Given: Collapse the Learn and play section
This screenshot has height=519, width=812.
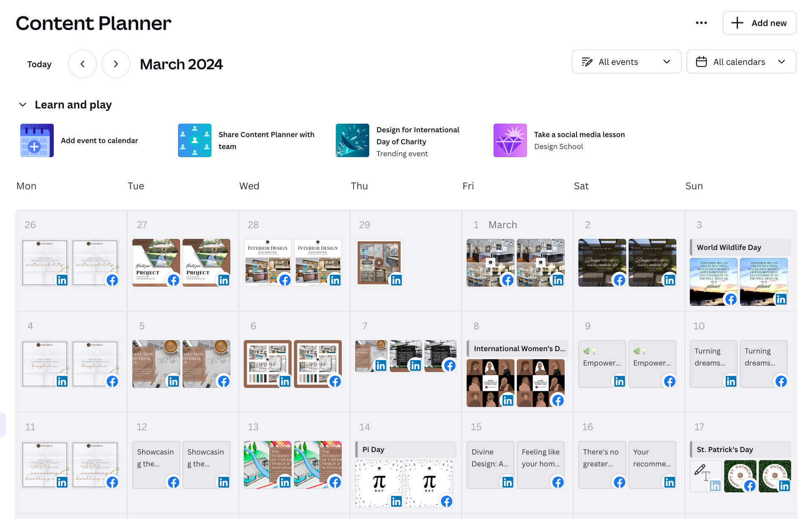Looking at the screenshot, I should click(23, 104).
